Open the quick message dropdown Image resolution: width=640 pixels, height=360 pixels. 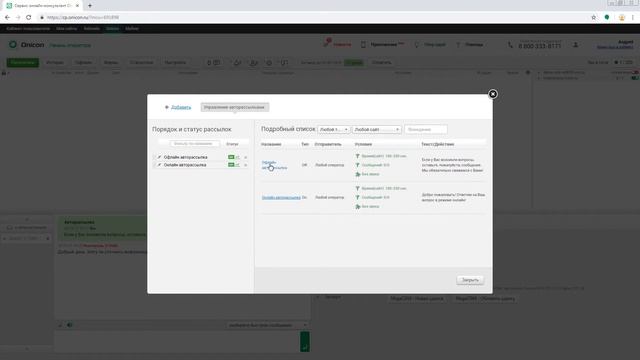(268, 325)
